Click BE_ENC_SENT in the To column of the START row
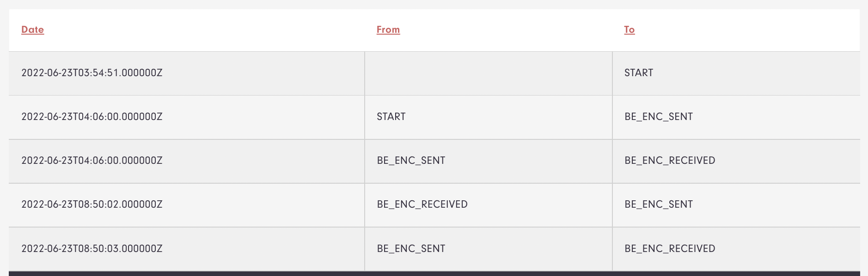Viewport: 868px width, 276px height. (659, 117)
